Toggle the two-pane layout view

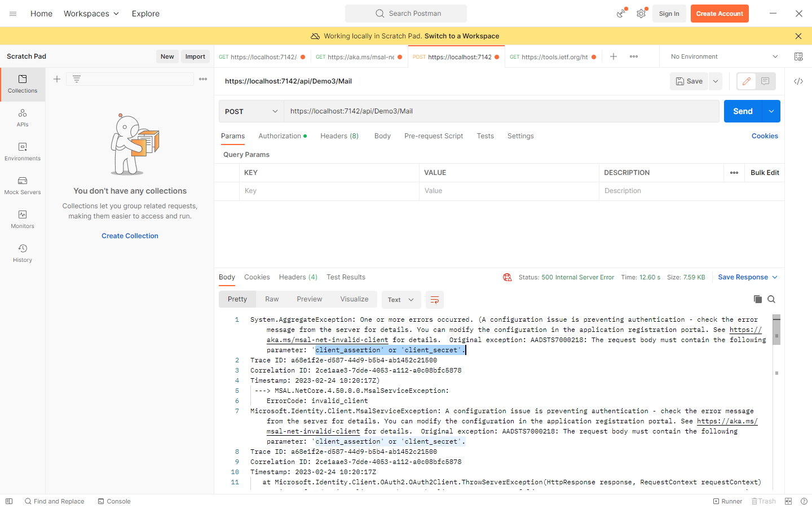788,501
